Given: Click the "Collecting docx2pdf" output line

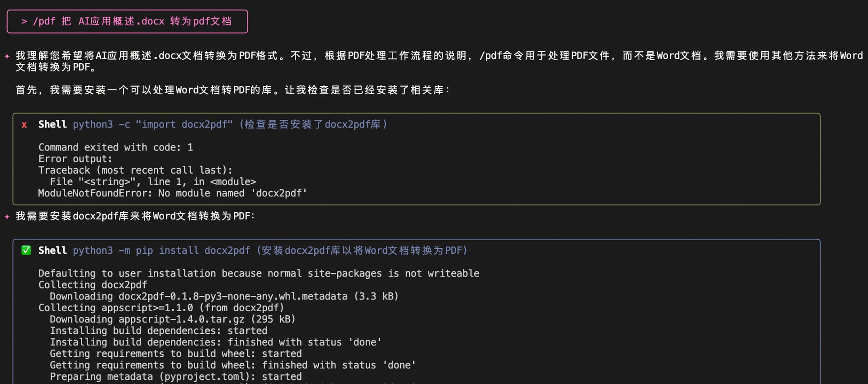Looking at the screenshot, I should pyautogui.click(x=93, y=285).
